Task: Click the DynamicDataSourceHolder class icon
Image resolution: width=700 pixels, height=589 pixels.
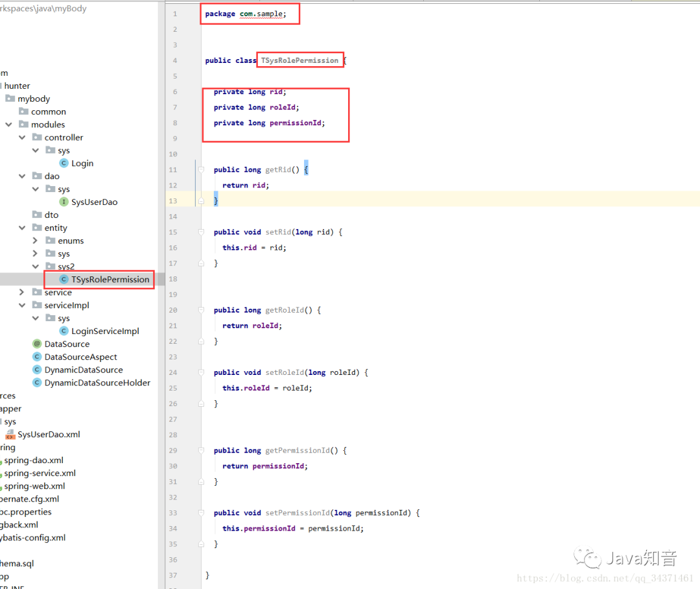Action: pos(37,383)
